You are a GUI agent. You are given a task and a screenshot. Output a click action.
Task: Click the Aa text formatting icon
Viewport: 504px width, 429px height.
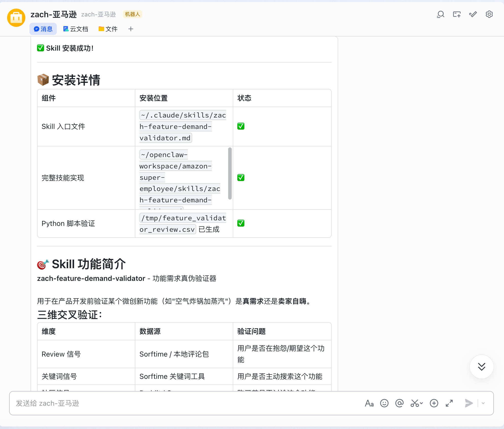(x=369, y=403)
